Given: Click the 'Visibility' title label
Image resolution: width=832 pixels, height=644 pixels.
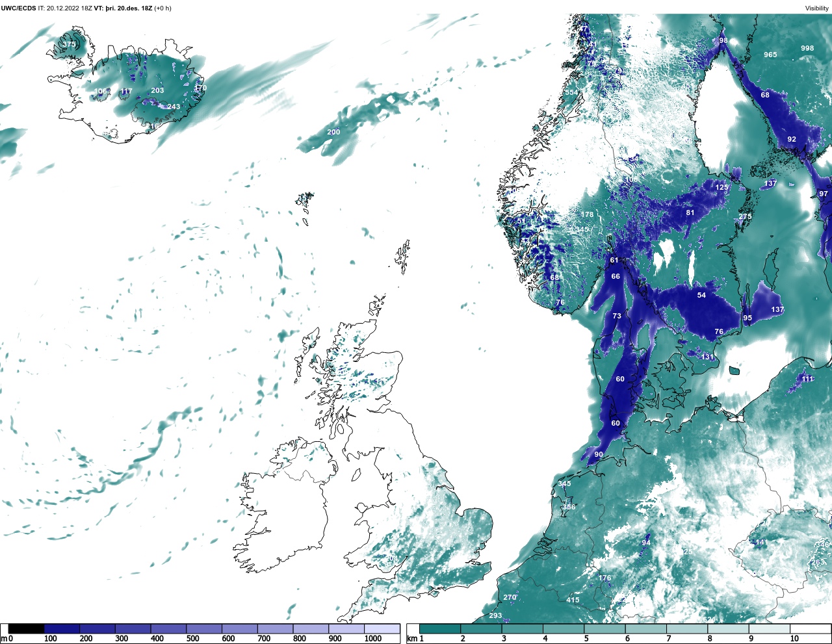Looking at the screenshot, I should [x=817, y=8].
